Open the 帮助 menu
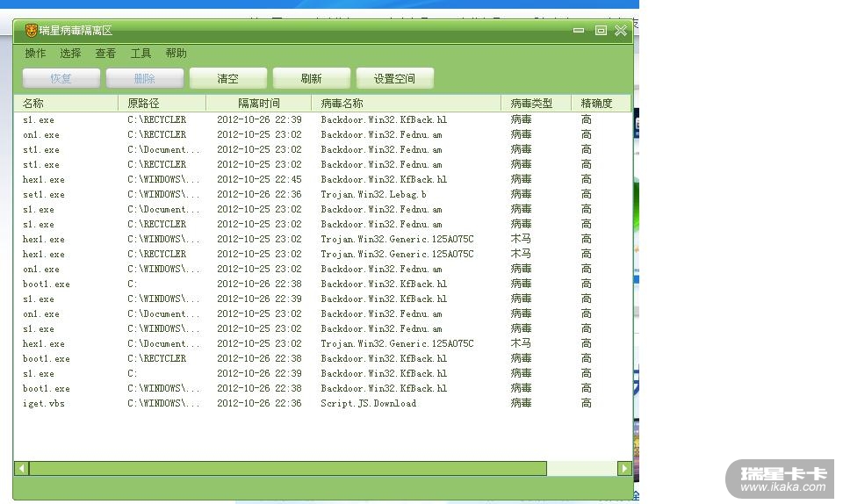Screen dimensions: 843x504 coord(176,54)
